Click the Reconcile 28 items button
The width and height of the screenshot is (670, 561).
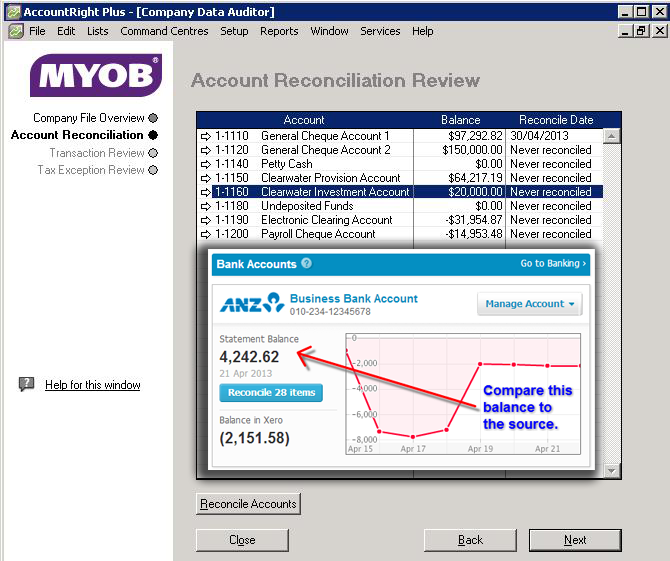pos(271,393)
